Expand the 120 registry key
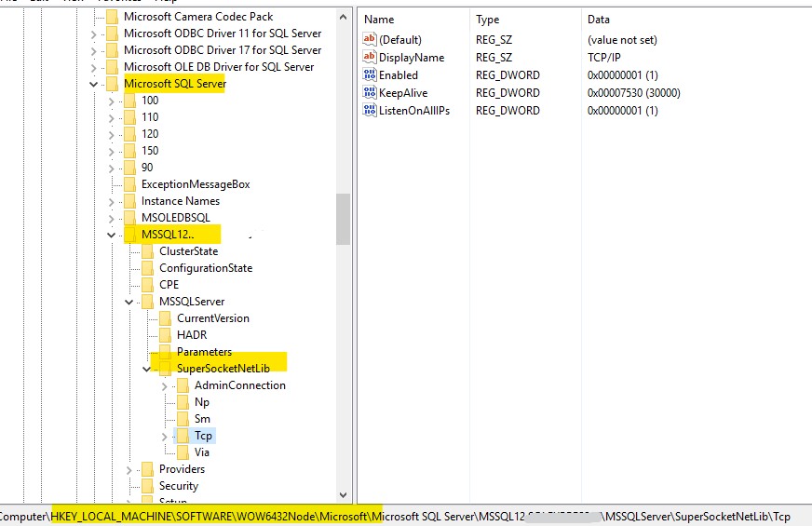This screenshot has width=812, height=526. coord(112,135)
